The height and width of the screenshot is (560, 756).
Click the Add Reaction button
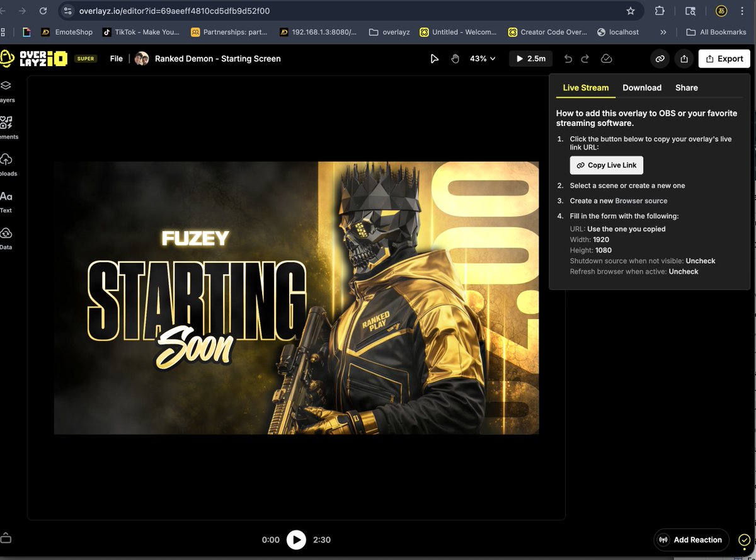pyautogui.click(x=691, y=540)
